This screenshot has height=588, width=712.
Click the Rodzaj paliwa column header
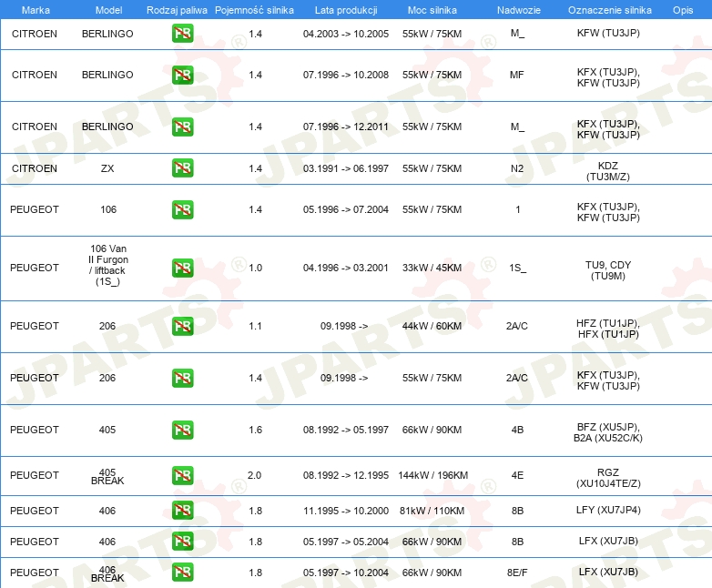(x=177, y=10)
